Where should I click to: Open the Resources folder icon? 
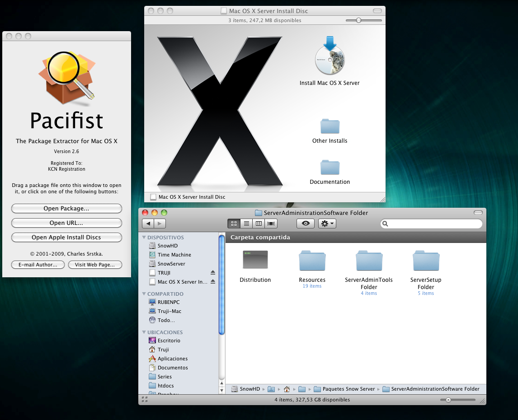pos(312,261)
